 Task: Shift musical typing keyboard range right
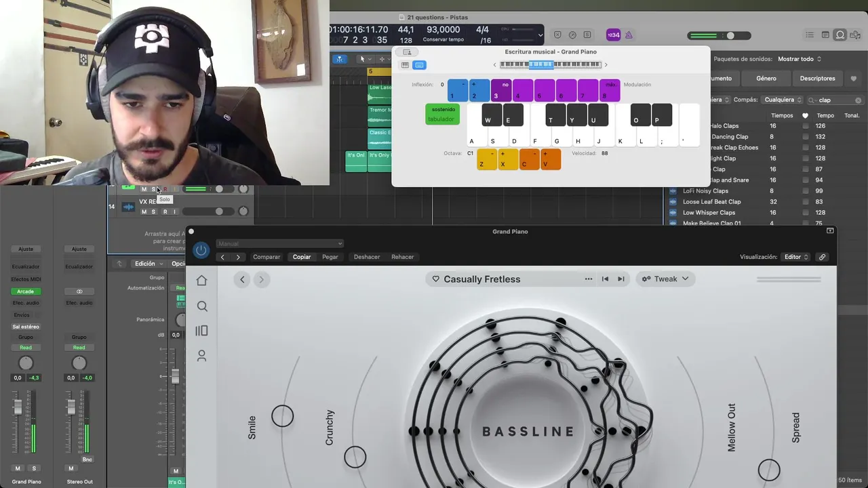pyautogui.click(x=606, y=65)
